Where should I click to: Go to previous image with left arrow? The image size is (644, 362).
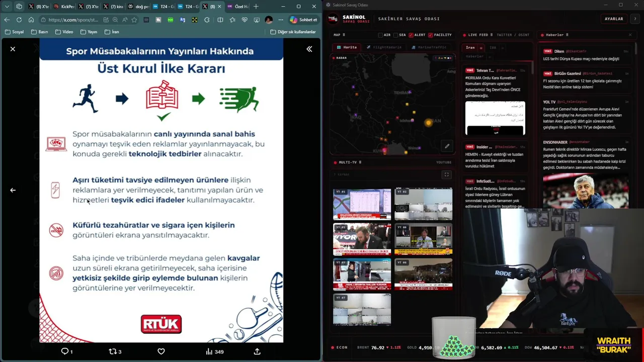click(x=13, y=190)
